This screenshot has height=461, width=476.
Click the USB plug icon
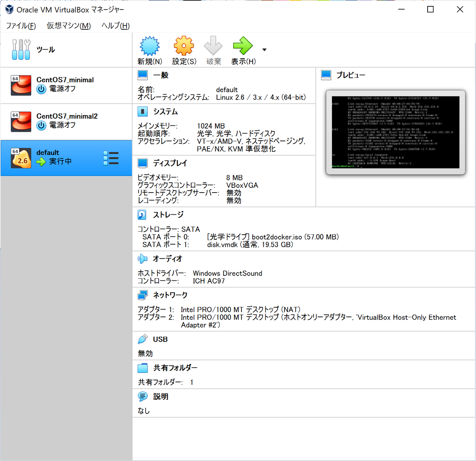click(142, 339)
